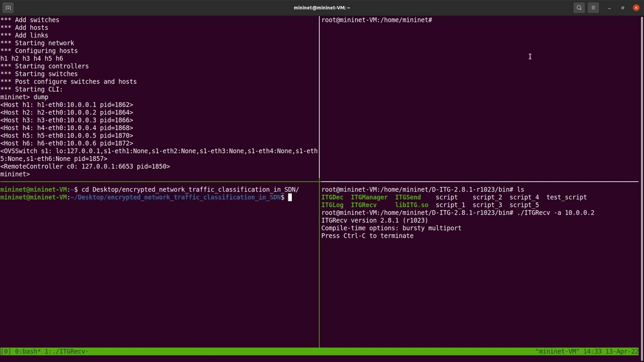Click the '*** Configuring hosts' line
The width and height of the screenshot is (644, 362).
point(39,51)
